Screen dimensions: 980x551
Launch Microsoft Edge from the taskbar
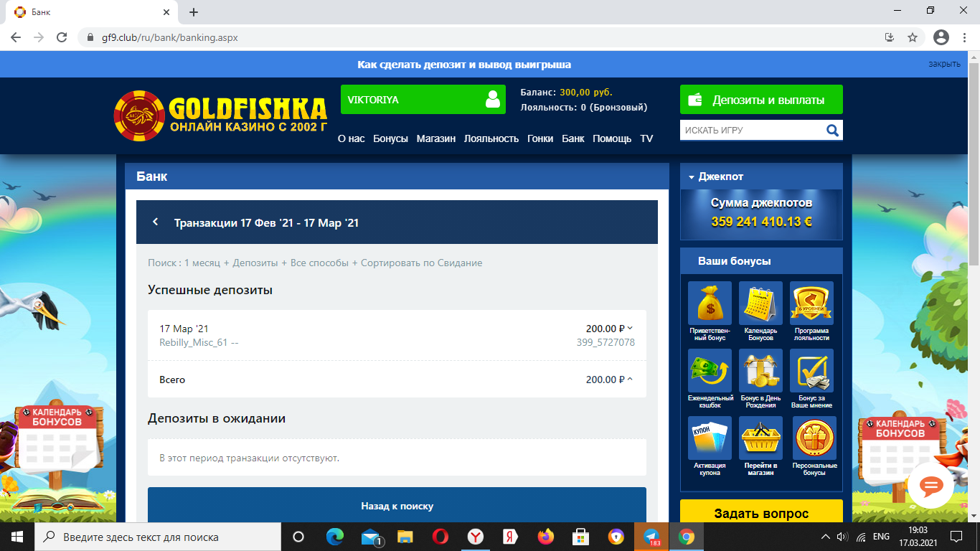tap(335, 537)
